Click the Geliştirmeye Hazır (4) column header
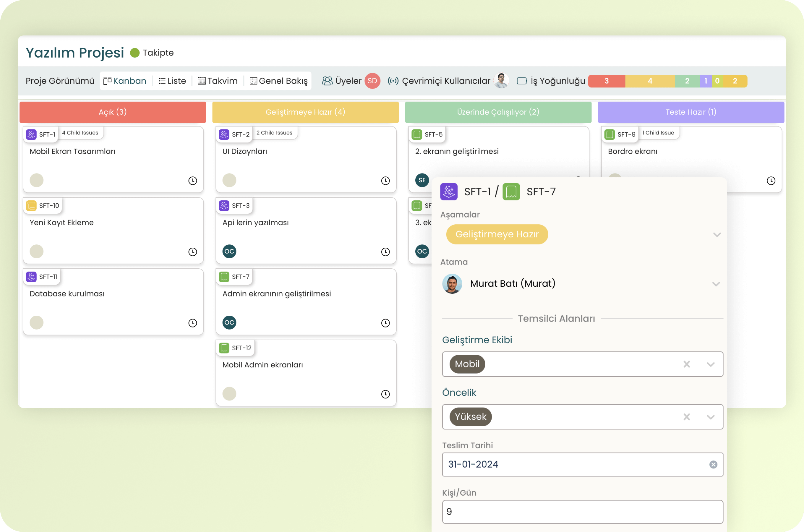The width and height of the screenshot is (804, 532). tap(305, 112)
